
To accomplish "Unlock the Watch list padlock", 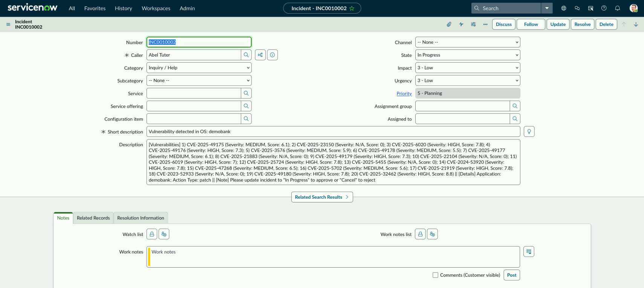I will pyautogui.click(x=152, y=234).
